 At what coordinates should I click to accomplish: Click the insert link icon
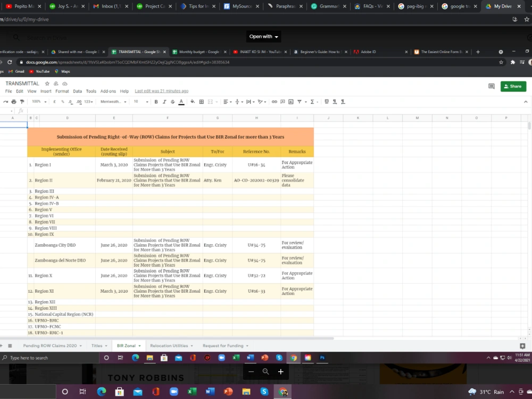click(274, 102)
